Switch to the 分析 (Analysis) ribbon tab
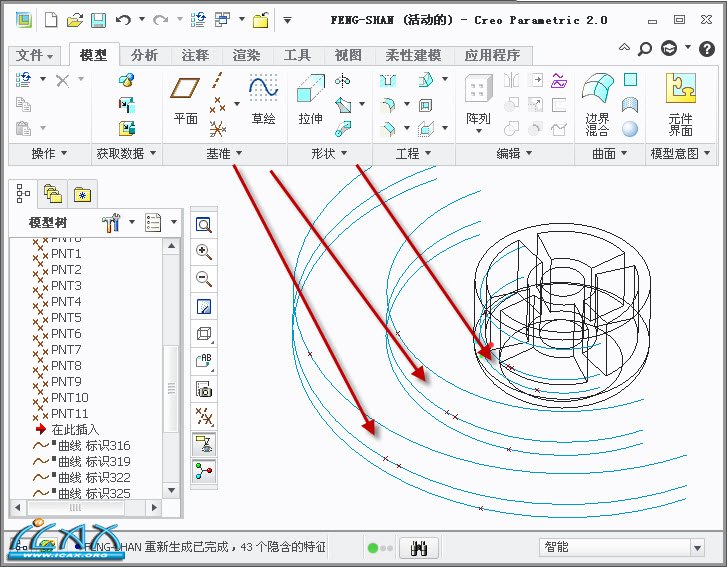 tap(144, 56)
